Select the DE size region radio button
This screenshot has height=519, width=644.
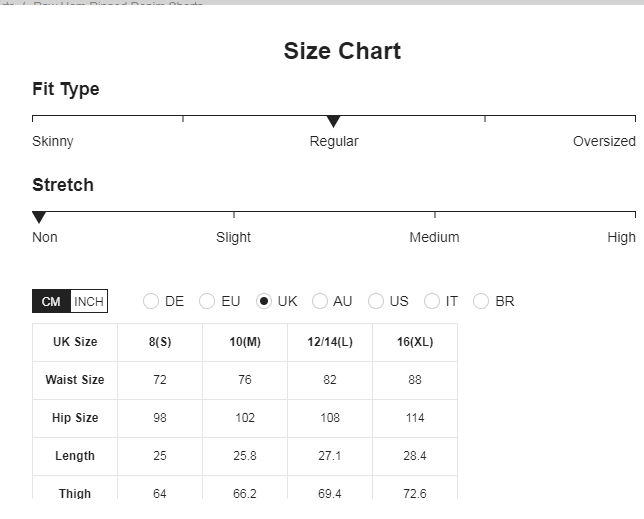[x=151, y=301]
